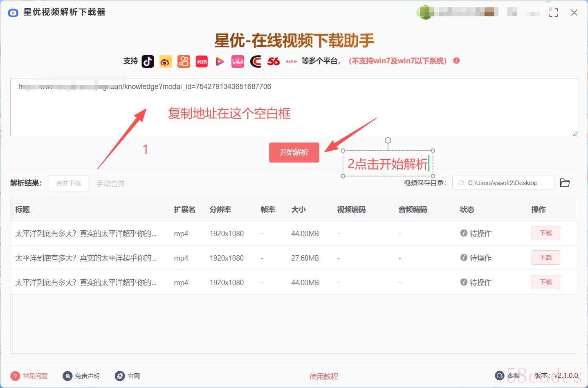The width and height of the screenshot is (588, 388).
Task: Click the 音频编码 column header
Action: click(x=413, y=210)
